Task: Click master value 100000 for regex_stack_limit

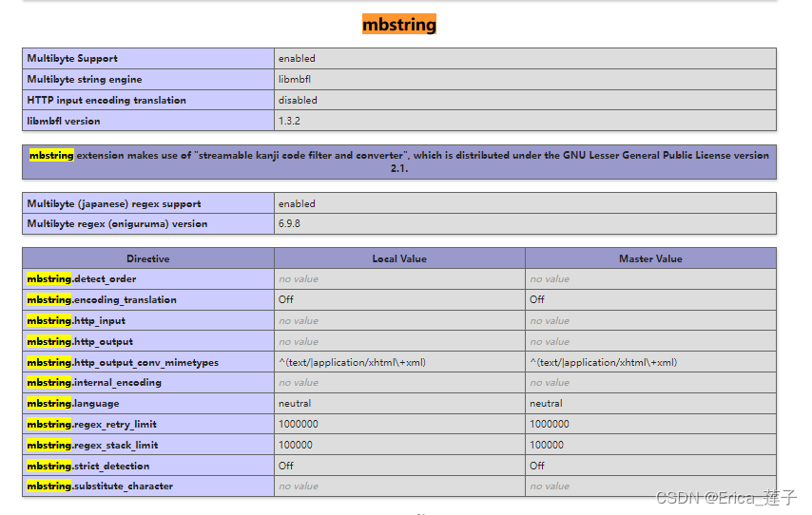Action: point(547,445)
